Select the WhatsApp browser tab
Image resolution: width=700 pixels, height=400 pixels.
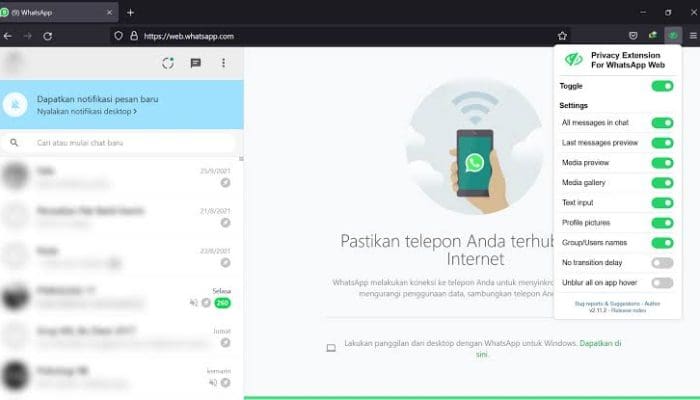tap(58, 12)
